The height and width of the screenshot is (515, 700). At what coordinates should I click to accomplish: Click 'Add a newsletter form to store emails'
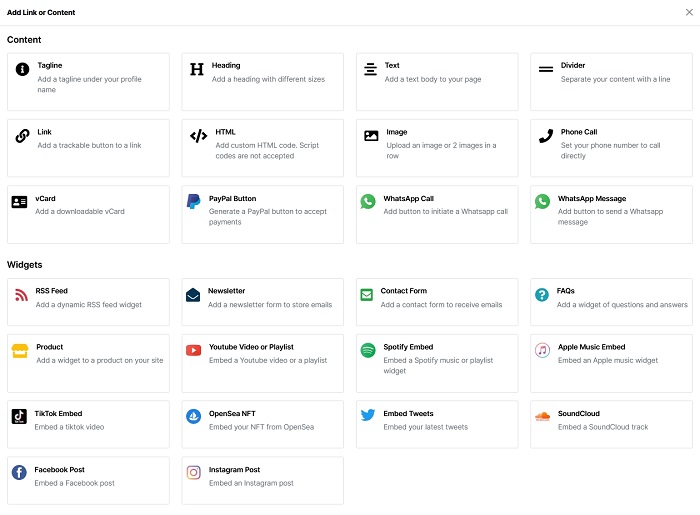[270, 305]
